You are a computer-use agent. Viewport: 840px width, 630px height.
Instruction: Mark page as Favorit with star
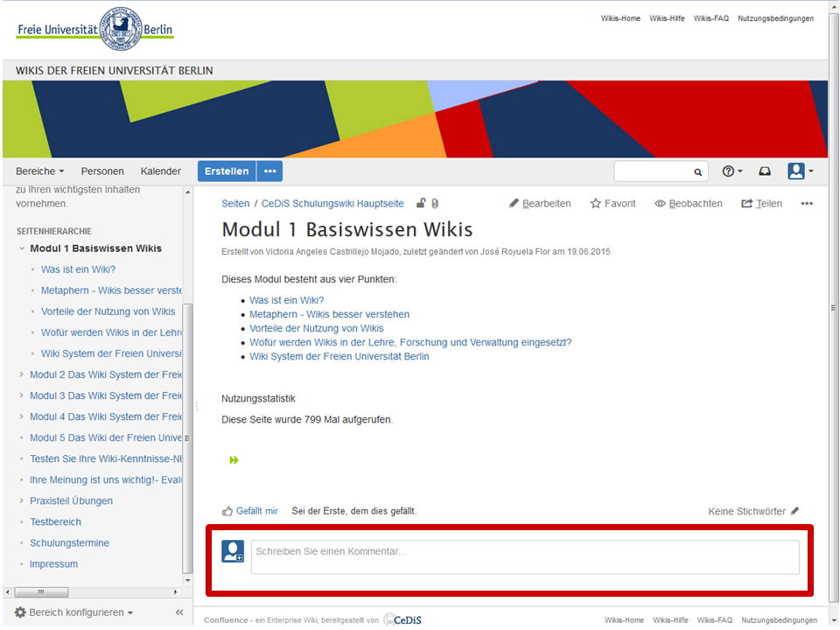612,204
